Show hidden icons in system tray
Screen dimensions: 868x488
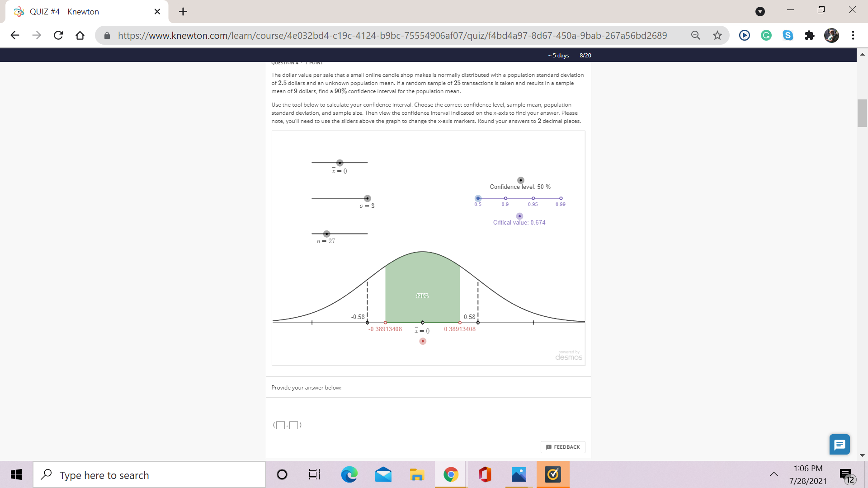pyautogui.click(x=774, y=474)
